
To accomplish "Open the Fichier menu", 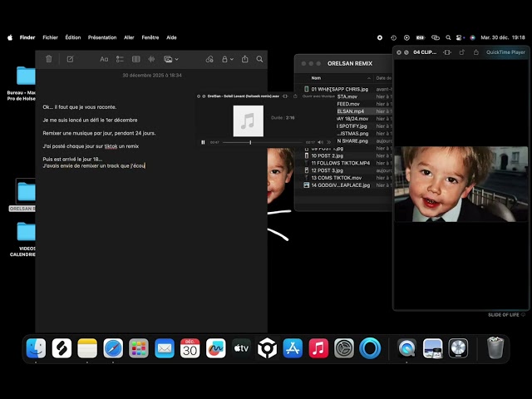I will (x=50, y=37).
